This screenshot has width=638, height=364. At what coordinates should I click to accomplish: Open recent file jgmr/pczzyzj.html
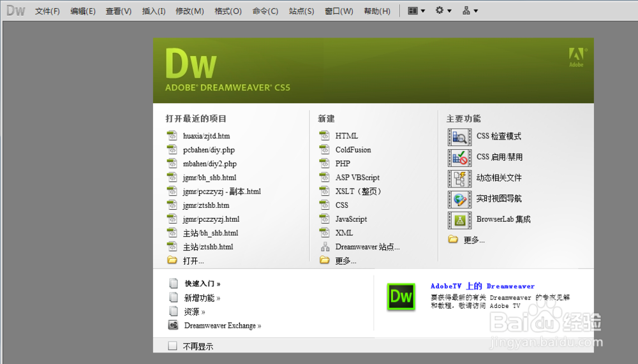(x=211, y=219)
